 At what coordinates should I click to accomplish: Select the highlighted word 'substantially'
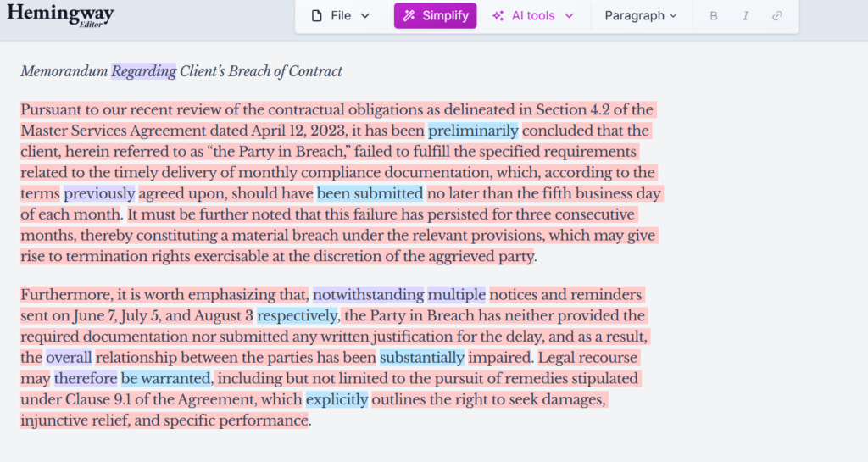(x=422, y=357)
